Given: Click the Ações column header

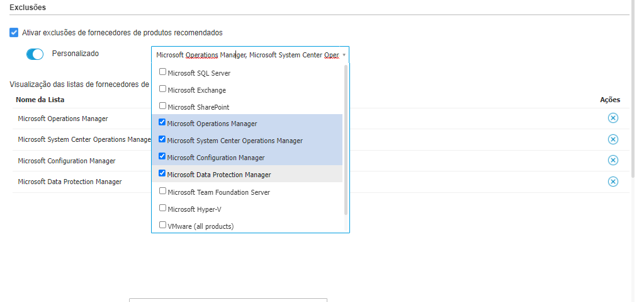Looking at the screenshot, I should tap(610, 100).
